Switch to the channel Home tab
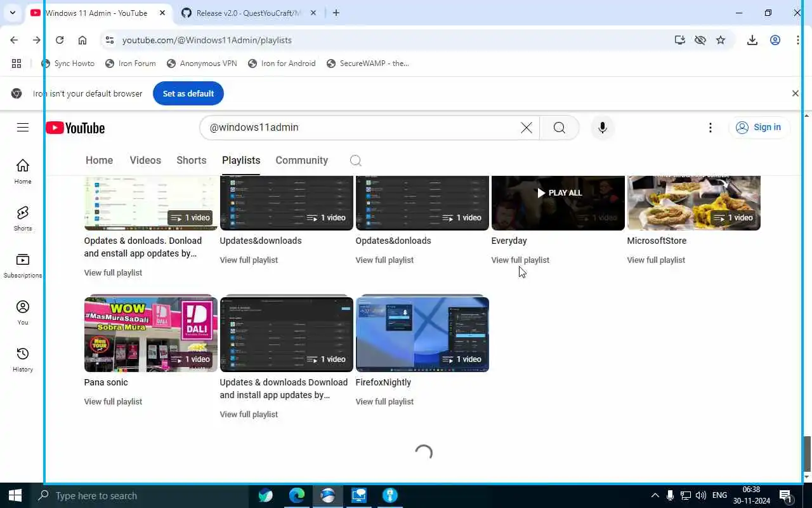This screenshot has height=508, width=812. 99,160
